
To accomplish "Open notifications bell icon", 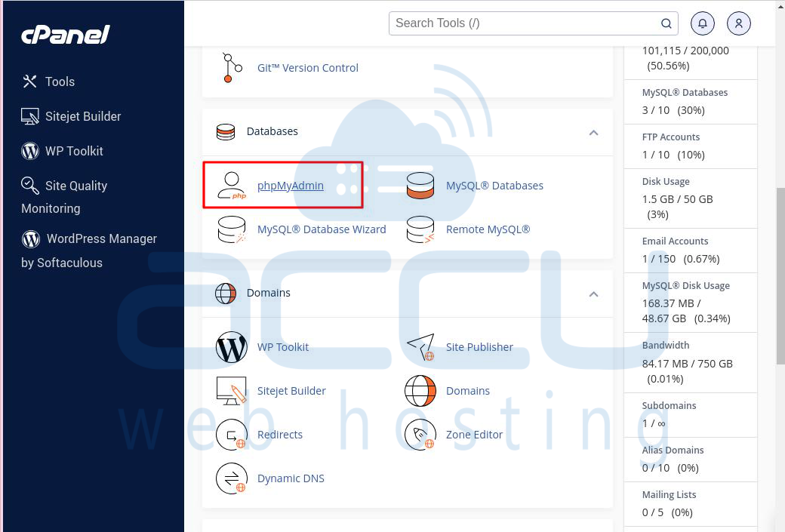I will pyautogui.click(x=703, y=23).
